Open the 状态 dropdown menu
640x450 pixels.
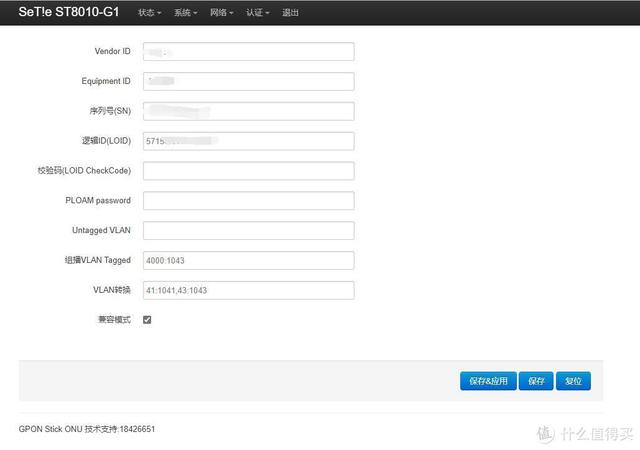[149, 13]
